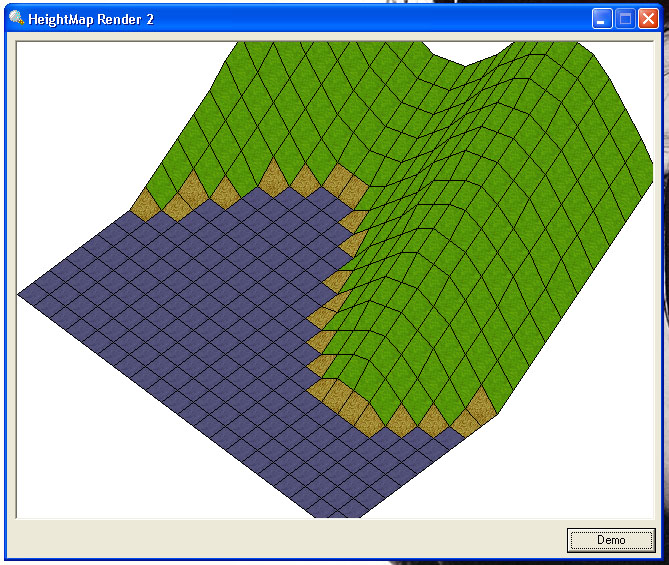
Task: Select the leftmost corner of the blue water
Action: pyautogui.click(x=24, y=294)
